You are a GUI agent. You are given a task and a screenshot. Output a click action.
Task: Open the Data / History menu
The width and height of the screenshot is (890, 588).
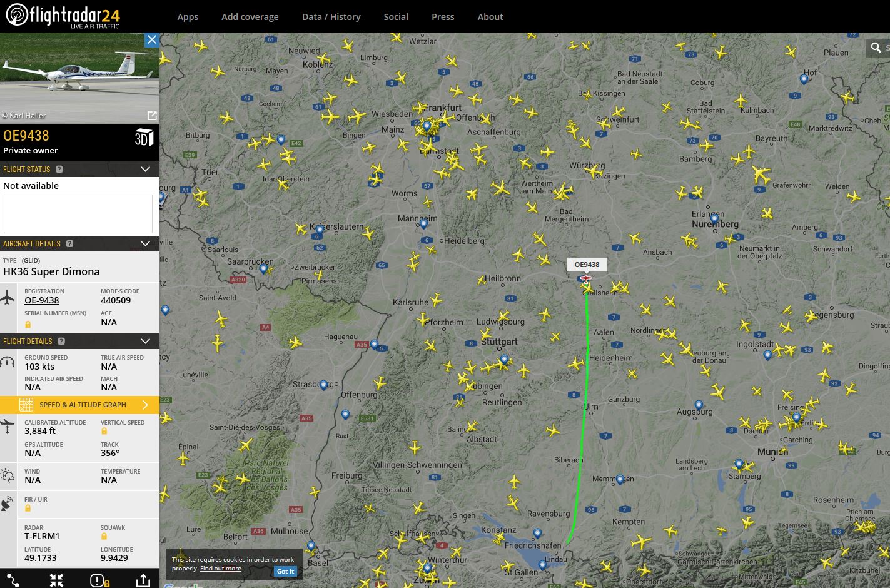(x=331, y=17)
